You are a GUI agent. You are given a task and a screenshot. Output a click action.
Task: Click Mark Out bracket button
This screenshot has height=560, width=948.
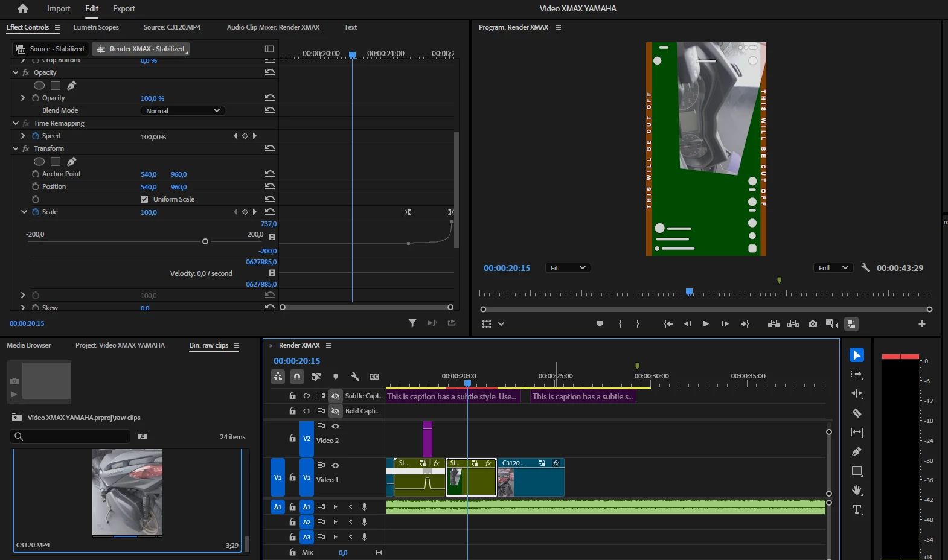point(638,324)
